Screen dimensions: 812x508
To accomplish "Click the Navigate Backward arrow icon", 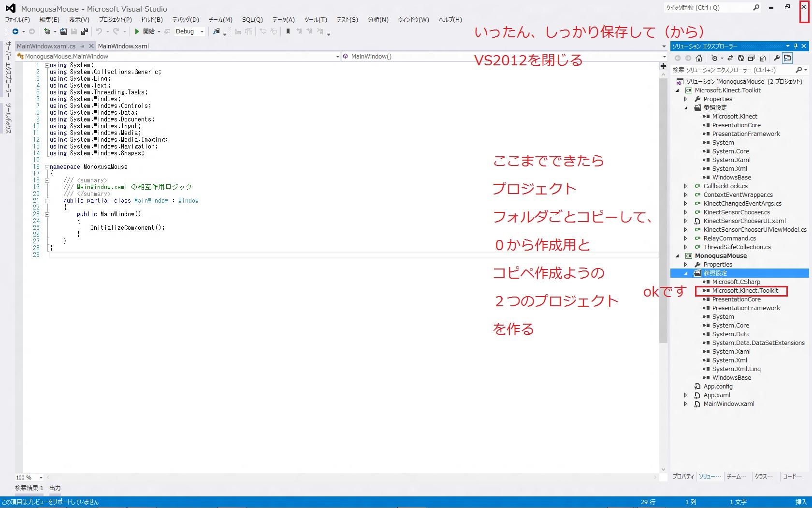I will [15, 31].
